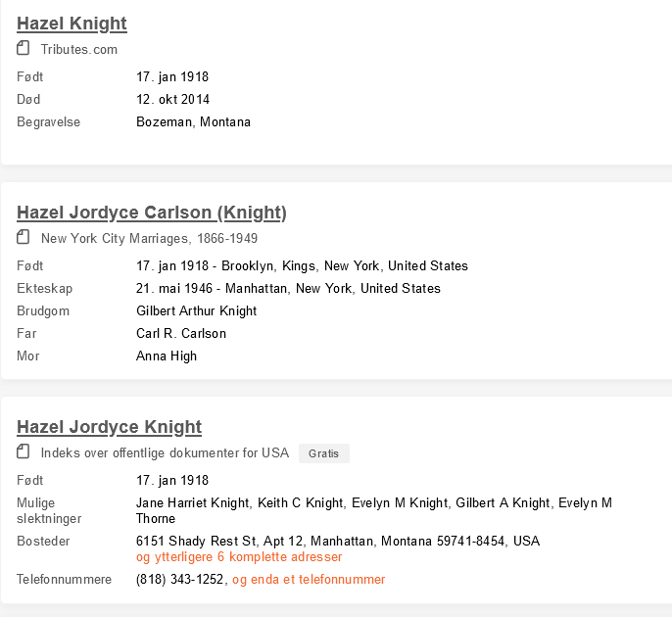Click the document icon beside New York City Marriages

pyautogui.click(x=24, y=237)
